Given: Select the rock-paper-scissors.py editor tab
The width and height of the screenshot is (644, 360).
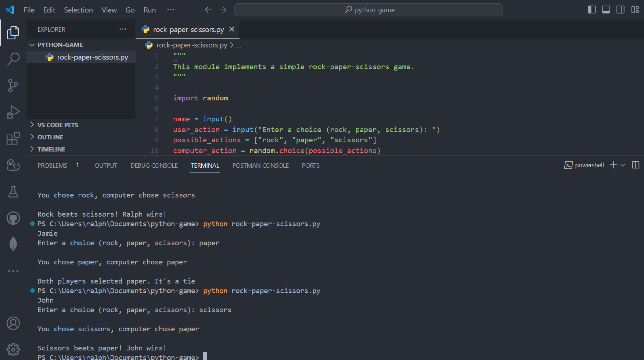Looking at the screenshot, I should pyautogui.click(x=187, y=29).
